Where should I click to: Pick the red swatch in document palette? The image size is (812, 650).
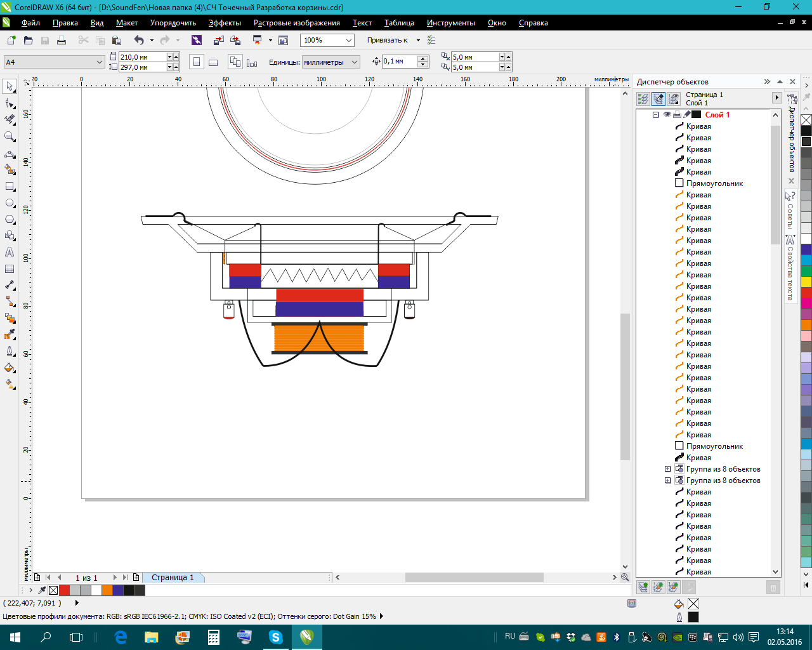(x=64, y=590)
